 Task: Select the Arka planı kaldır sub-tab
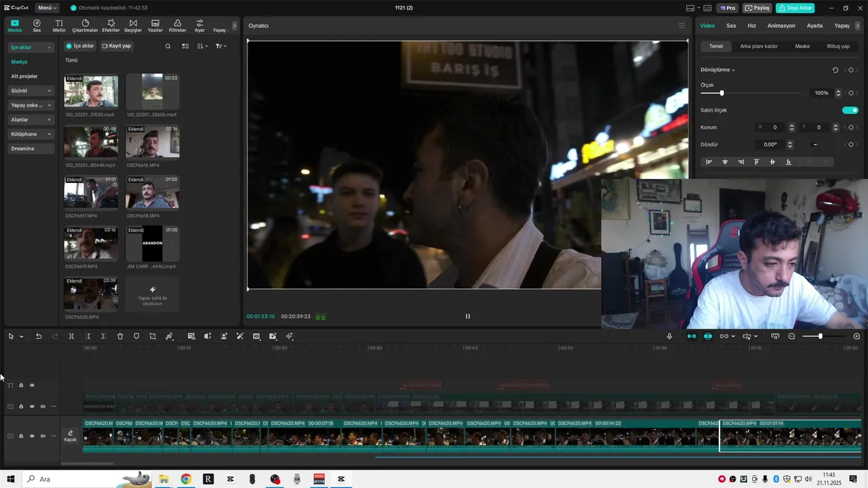pyautogui.click(x=759, y=46)
